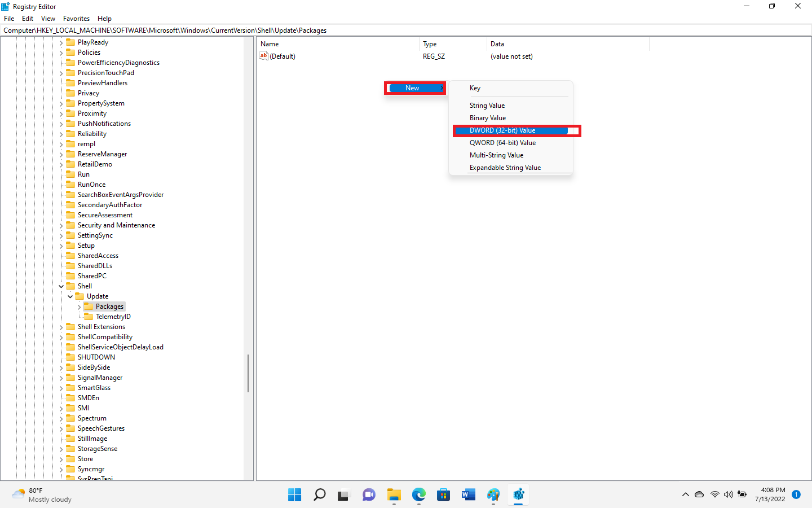
Task: Open the Favorites menu
Action: point(76,19)
